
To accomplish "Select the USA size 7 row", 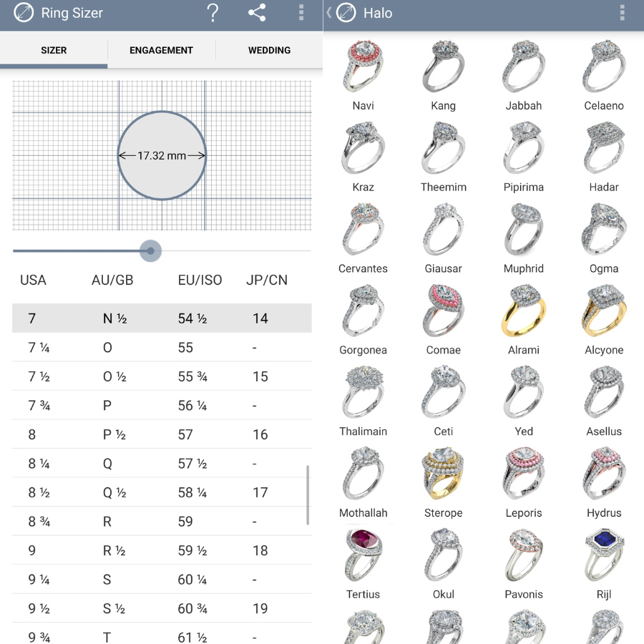I will 162,318.
